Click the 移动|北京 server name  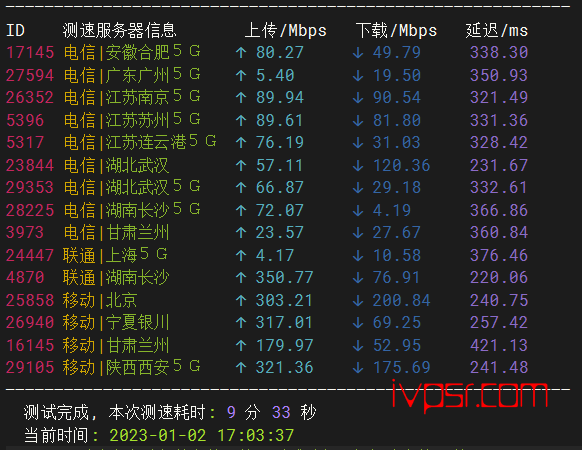(x=100, y=300)
